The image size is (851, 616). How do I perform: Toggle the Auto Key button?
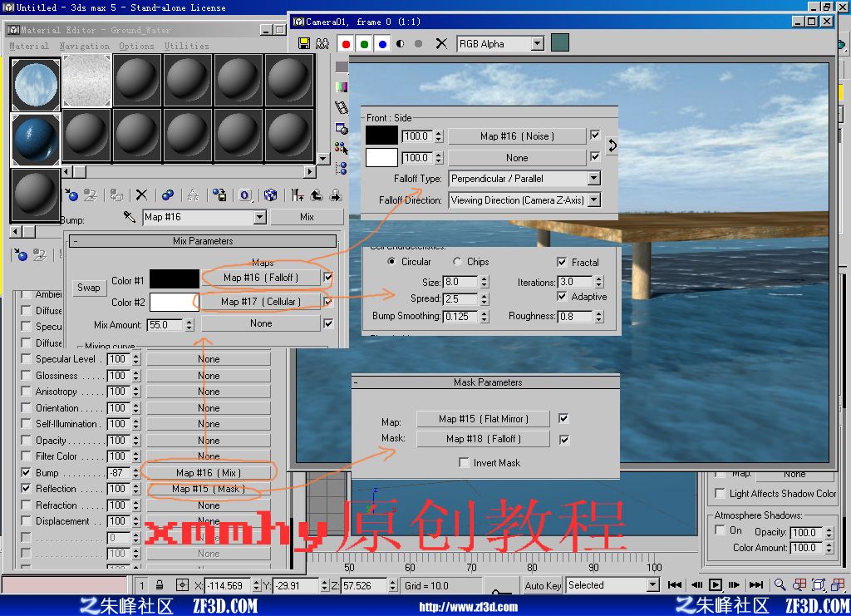click(543, 585)
